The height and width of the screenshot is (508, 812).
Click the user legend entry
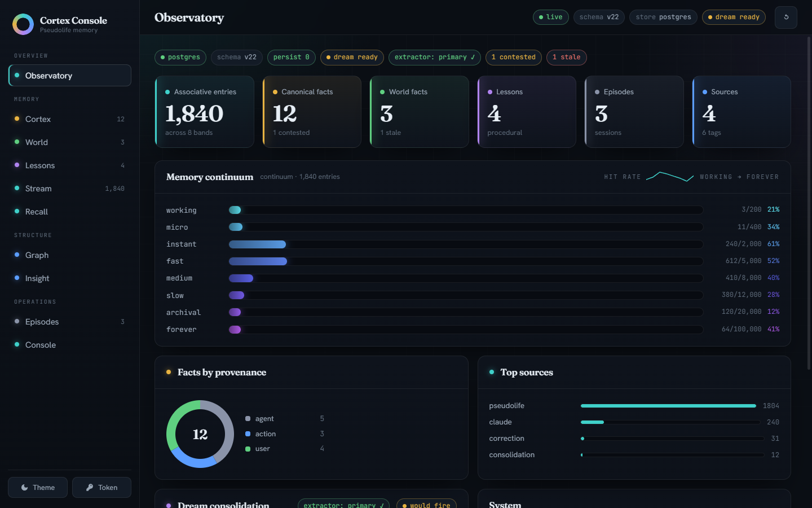coord(285,449)
